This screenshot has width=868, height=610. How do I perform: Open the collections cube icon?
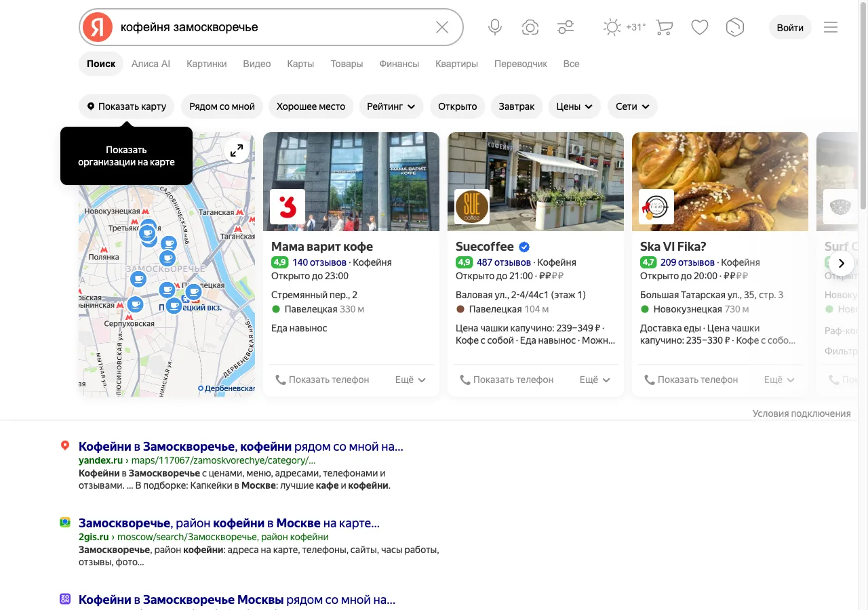click(x=735, y=27)
